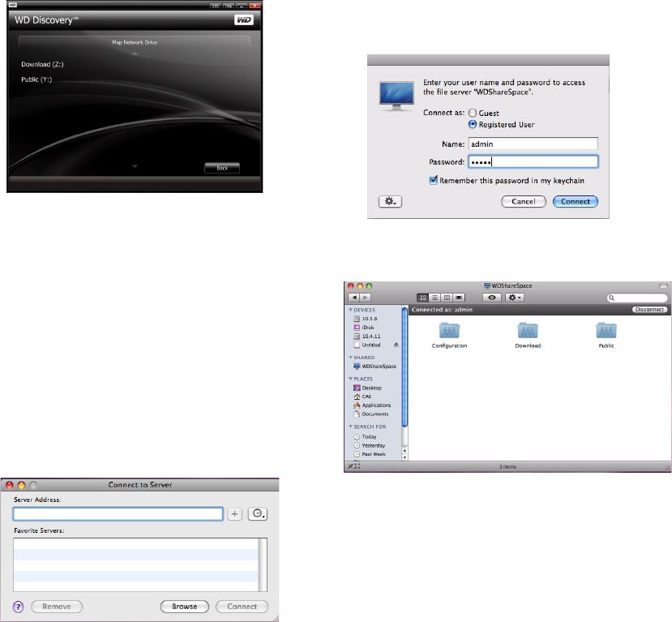Go forward in Finder history
Image resolution: width=672 pixels, height=622 pixels.
point(365,298)
